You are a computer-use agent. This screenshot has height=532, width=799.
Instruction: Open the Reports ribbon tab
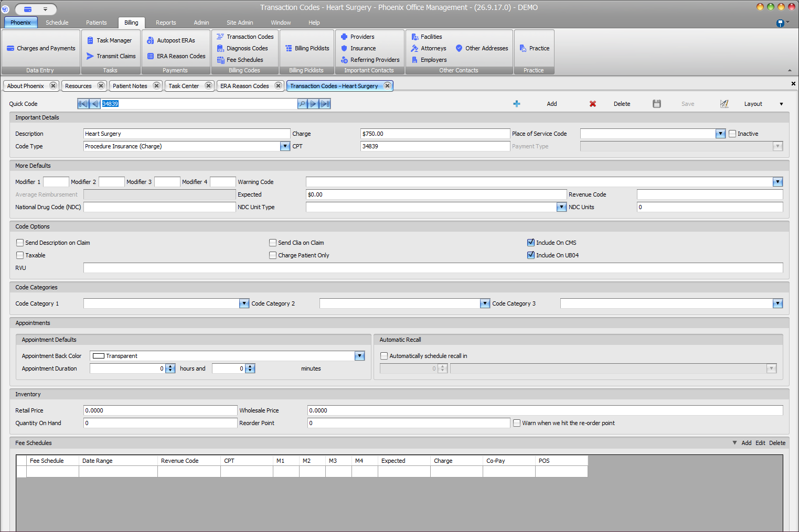[166, 23]
